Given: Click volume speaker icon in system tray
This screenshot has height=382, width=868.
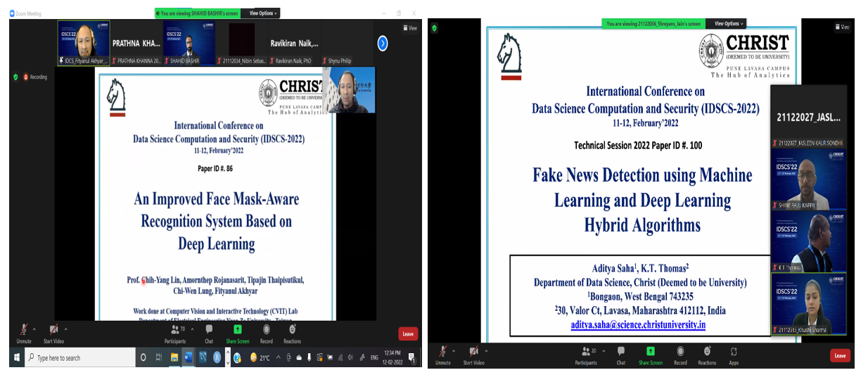Looking at the screenshot, I should pos(350,357).
